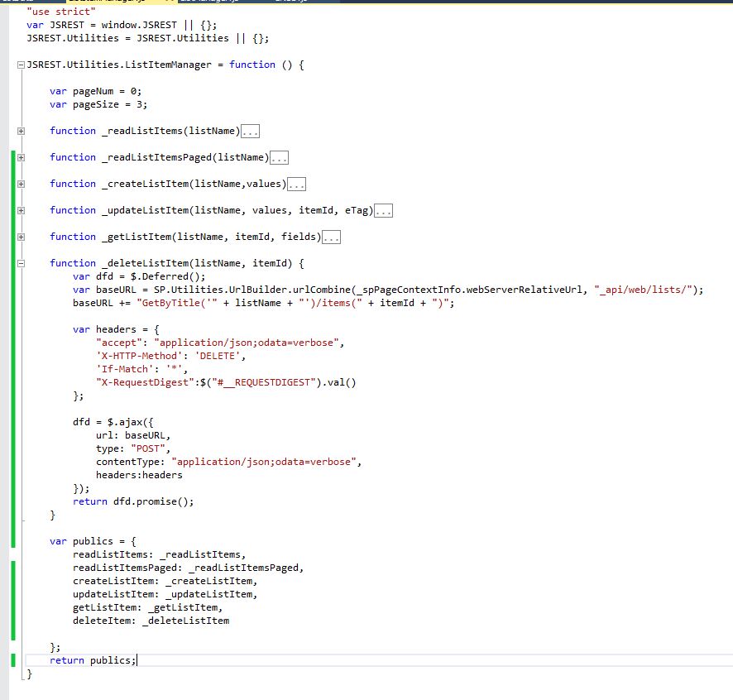The width and height of the screenshot is (733, 700).
Task: Collapse the ListItemManager outer function
Action: [20, 65]
